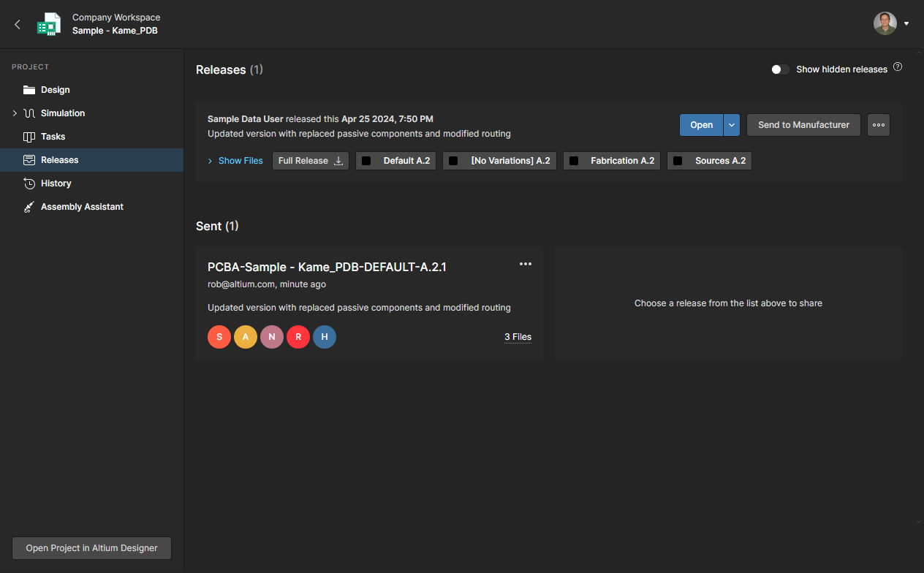Screen dimensions: 924x573
Task: Click the Assembly Assistant icon in the sidebar
Action: [x=29, y=207]
